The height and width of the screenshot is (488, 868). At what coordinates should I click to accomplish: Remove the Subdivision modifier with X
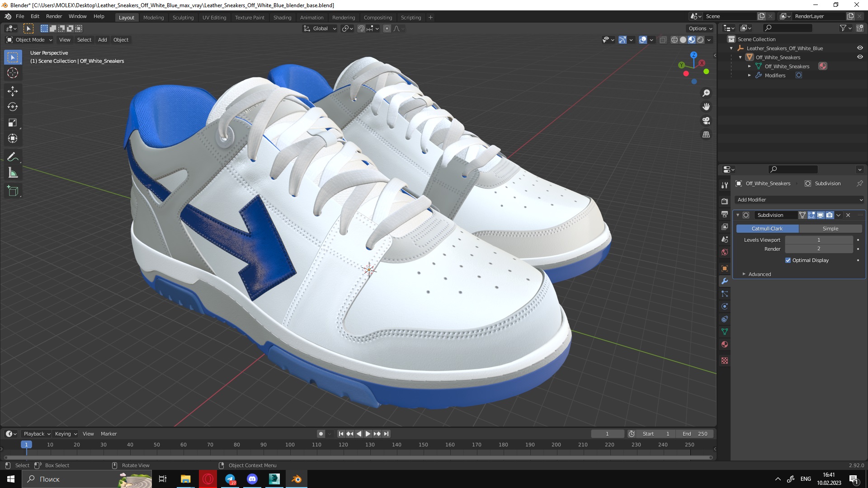pyautogui.click(x=848, y=215)
